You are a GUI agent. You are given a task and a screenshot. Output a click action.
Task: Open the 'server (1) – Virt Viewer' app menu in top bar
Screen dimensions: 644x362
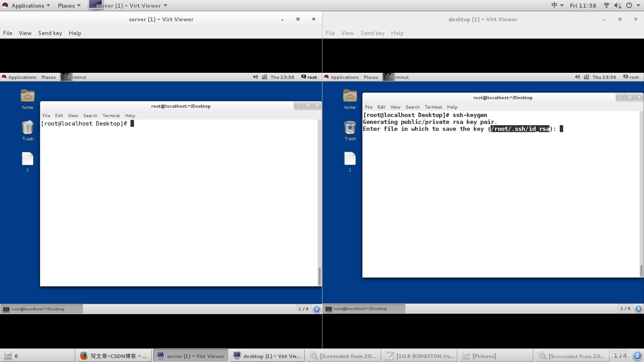pos(128,6)
